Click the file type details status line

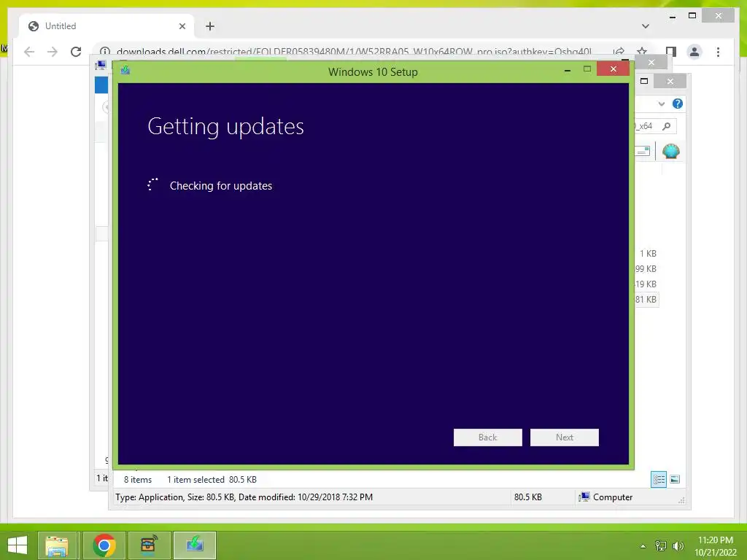244,497
